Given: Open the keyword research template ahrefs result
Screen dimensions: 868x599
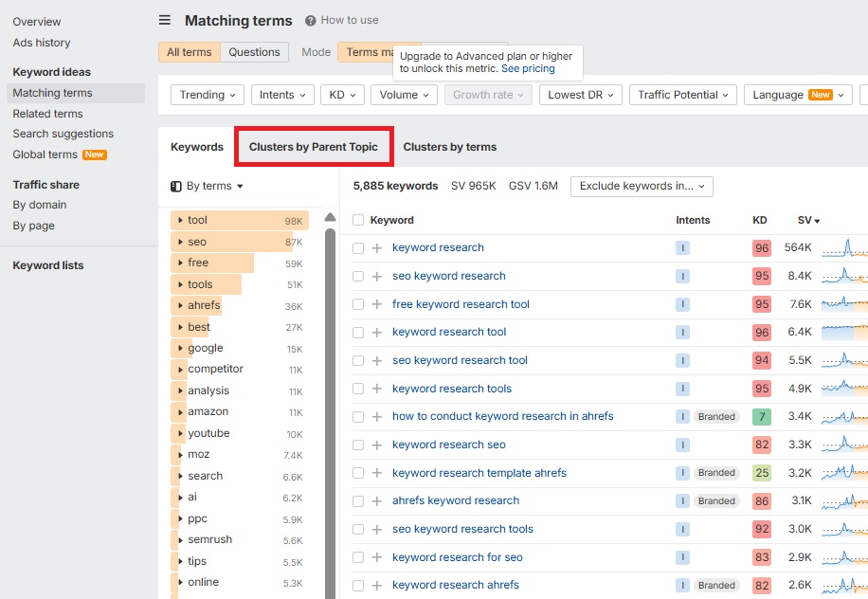Looking at the screenshot, I should pos(479,472).
